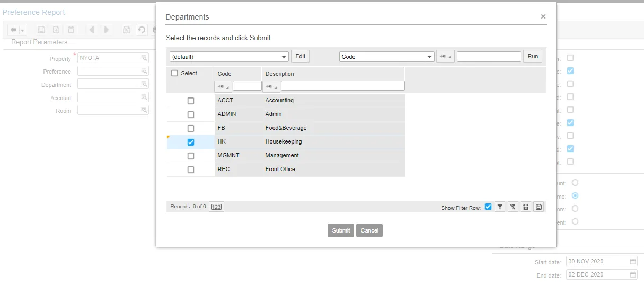The image size is (644, 285).
Task: Click the Cancel button
Action: 369,230
